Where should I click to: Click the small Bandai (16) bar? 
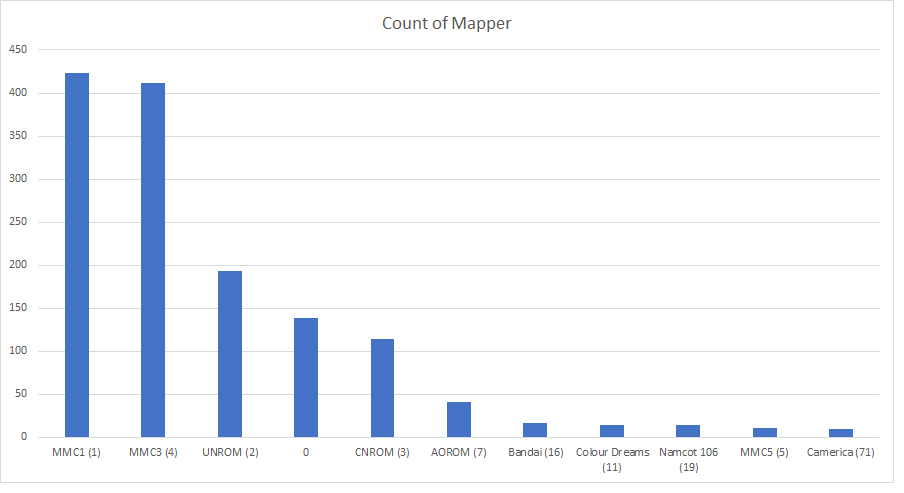coord(535,430)
